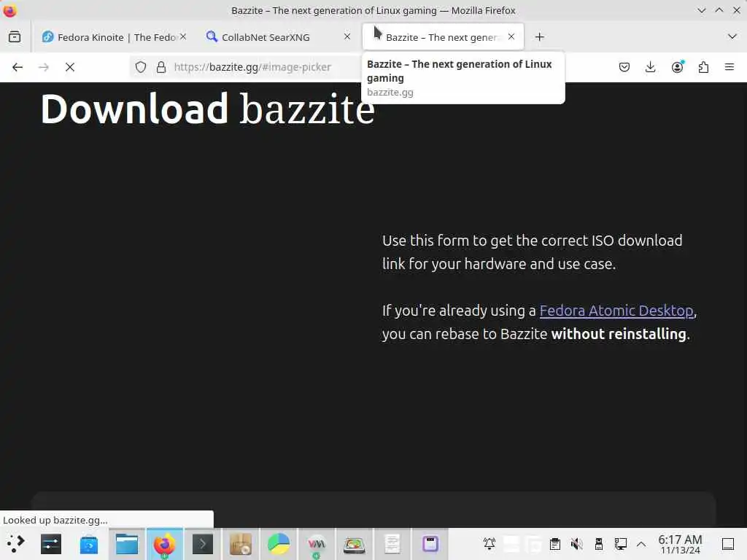Open the pie chart app in taskbar
The width and height of the screenshot is (747, 560).
(x=279, y=544)
